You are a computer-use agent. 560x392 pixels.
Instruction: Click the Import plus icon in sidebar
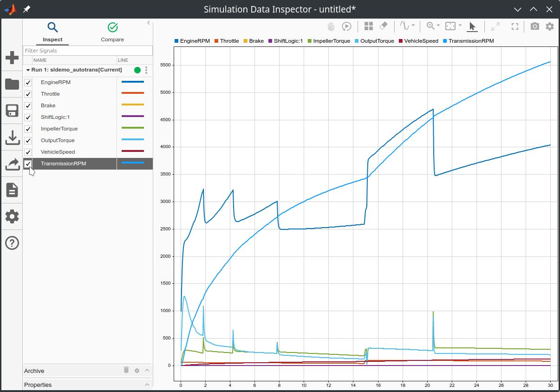point(12,58)
